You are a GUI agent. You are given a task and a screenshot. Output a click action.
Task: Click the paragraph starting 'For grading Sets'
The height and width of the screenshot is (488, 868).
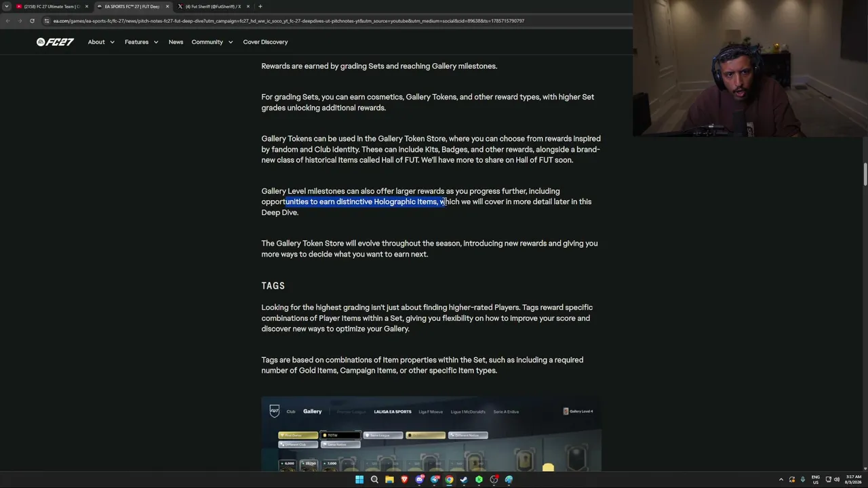pyautogui.click(x=428, y=102)
